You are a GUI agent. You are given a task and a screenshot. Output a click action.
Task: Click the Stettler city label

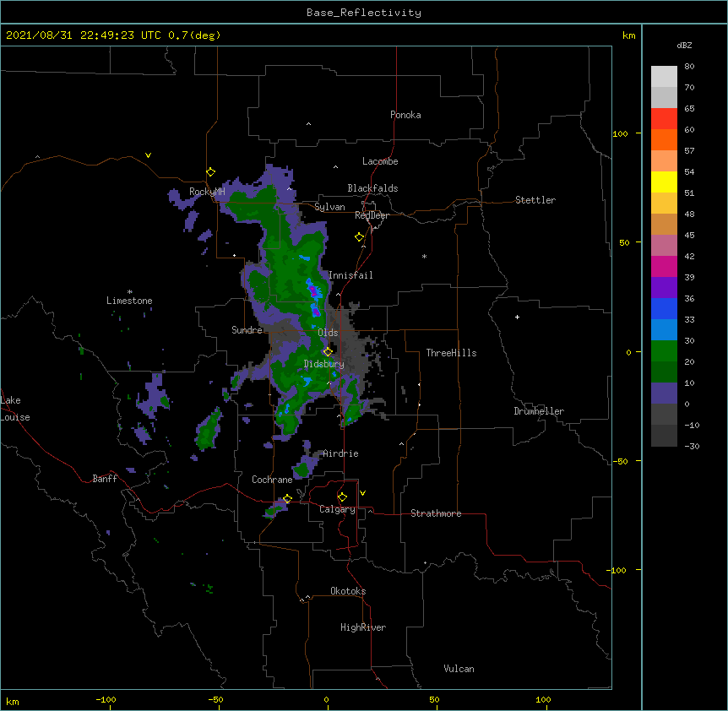pos(535,200)
